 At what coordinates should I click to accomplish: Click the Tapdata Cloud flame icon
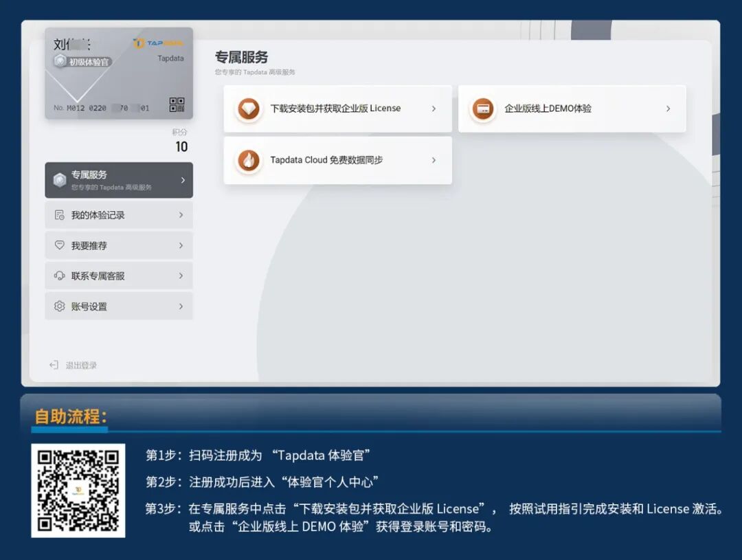[248, 160]
